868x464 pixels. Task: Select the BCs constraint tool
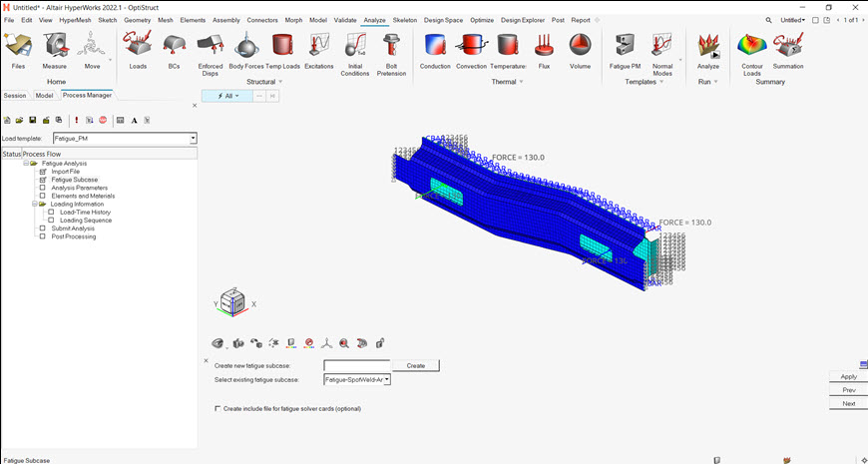click(x=174, y=48)
